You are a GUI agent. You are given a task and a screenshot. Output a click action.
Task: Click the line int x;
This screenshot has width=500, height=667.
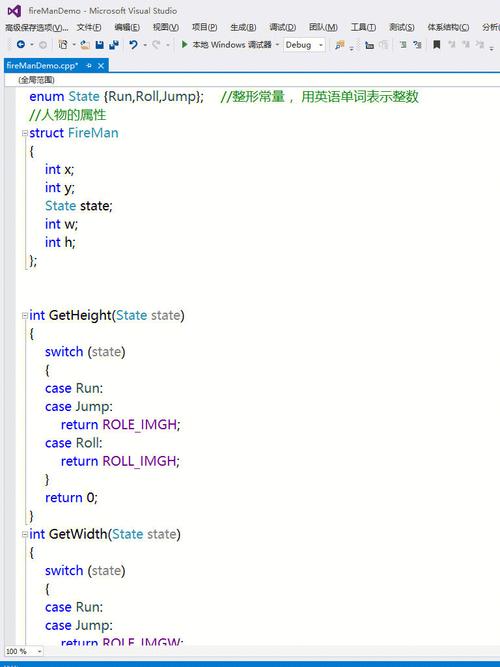[x=60, y=169]
